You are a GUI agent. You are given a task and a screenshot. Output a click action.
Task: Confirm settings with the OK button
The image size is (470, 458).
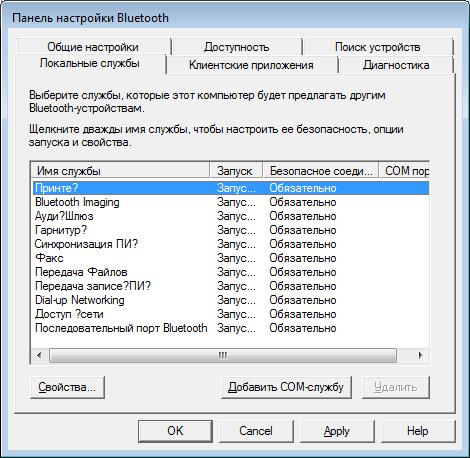pos(175,431)
